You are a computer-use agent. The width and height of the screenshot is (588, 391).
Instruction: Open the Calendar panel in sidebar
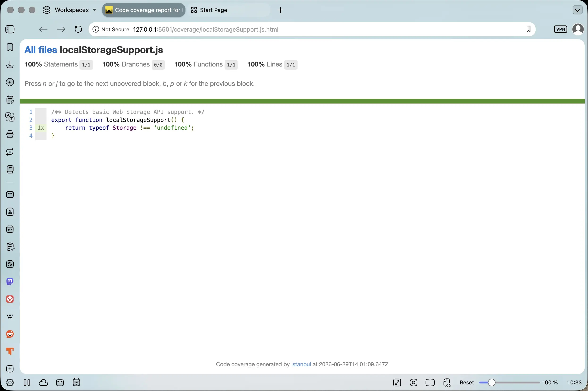(x=10, y=229)
